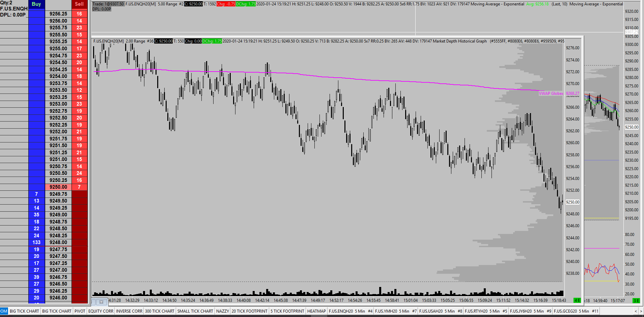The image size is (644, 317).
Task: Open the F.US.ENQH20 5 Min #4 tab
Action: tap(351, 311)
